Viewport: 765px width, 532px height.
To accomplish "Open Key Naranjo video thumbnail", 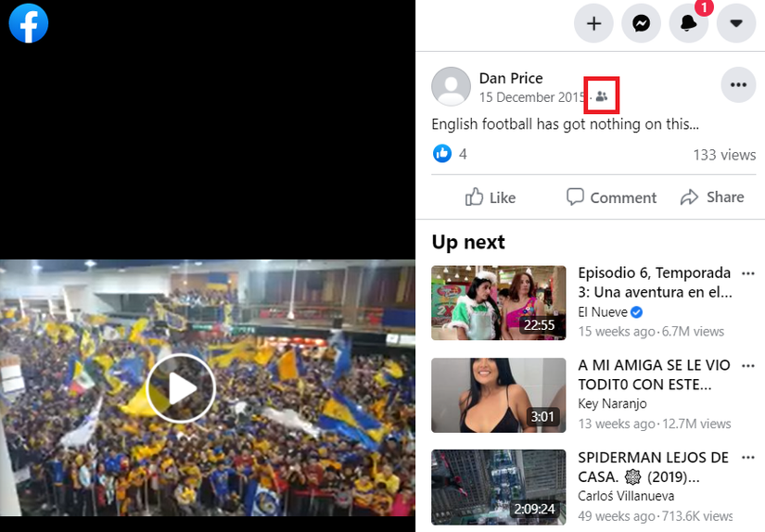I will pyautogui.click(x=499, y=395).
